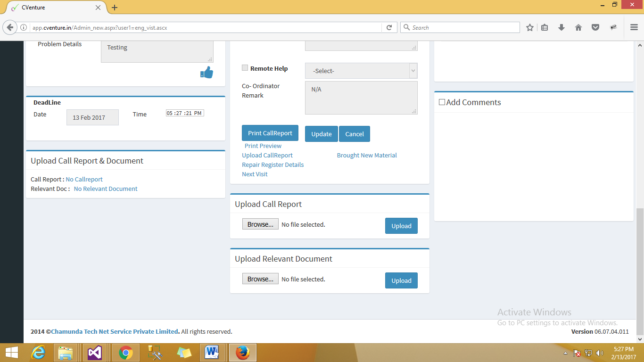Click the Cancel button
The image size is (644, 362).
click(355, 134)
